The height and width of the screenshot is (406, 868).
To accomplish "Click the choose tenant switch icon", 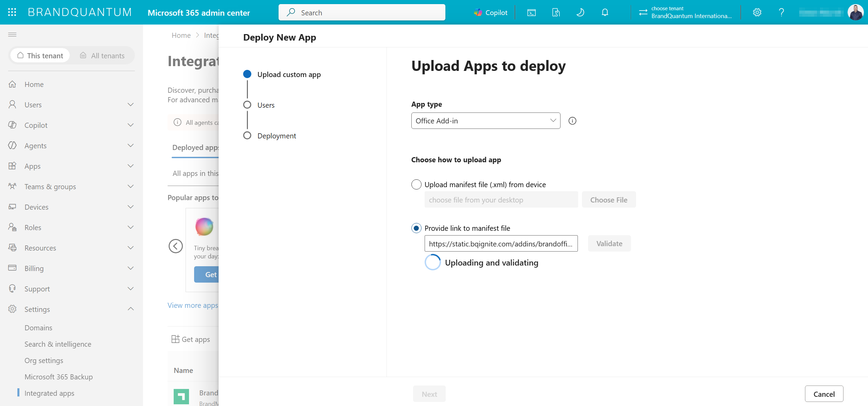I will (643, 13).
